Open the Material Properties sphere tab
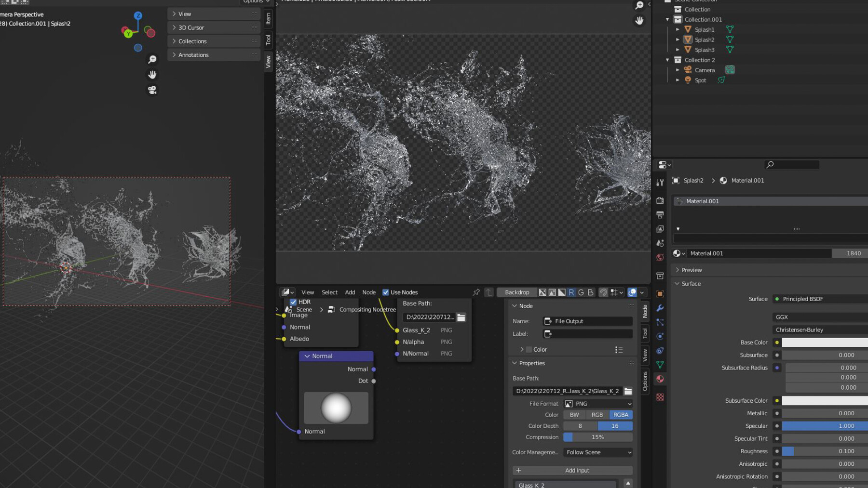The image size is (868, 488). pyautogui.click(x=661, y=379)
